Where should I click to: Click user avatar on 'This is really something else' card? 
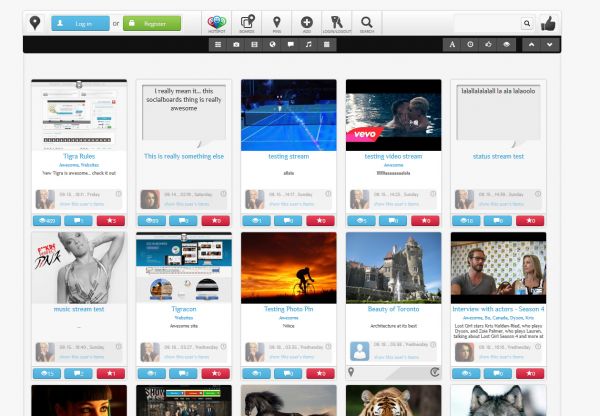pos(150,199)
